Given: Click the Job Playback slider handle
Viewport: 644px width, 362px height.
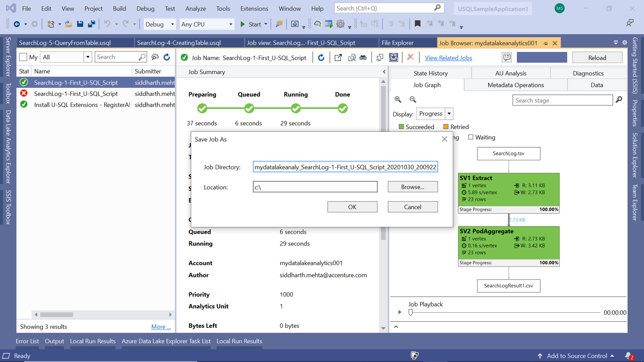Looking at the screenshot, I should click(x=411, y=312).
